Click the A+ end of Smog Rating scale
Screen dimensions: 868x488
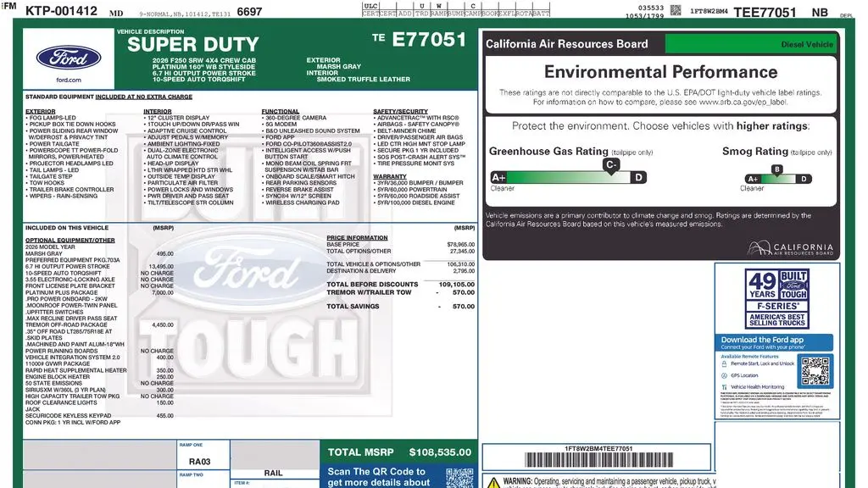click(753, 179)
